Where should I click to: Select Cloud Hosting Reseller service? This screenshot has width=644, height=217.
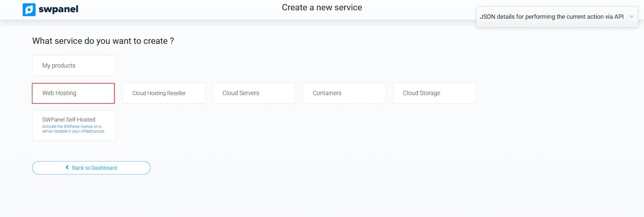(x=164, y=93)
